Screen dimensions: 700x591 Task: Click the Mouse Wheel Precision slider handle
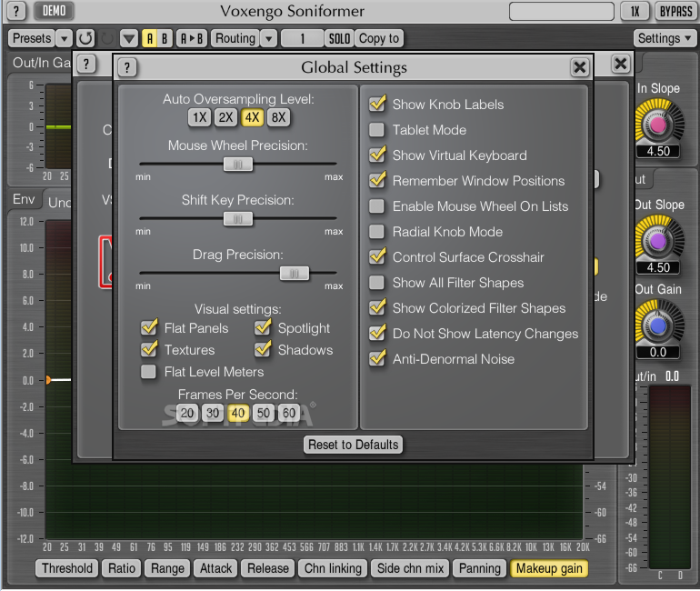(x=238, y=165)
